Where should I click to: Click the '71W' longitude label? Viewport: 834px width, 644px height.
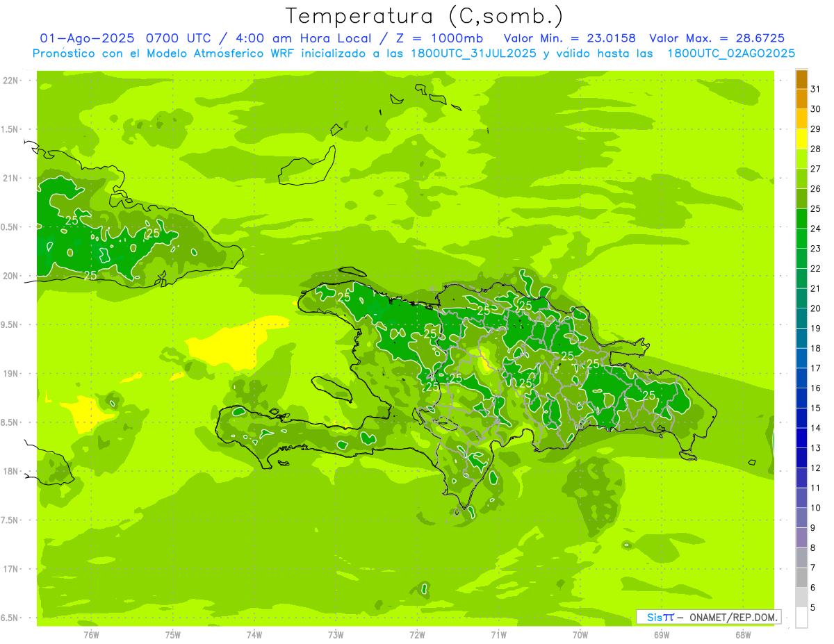point(498,635)
